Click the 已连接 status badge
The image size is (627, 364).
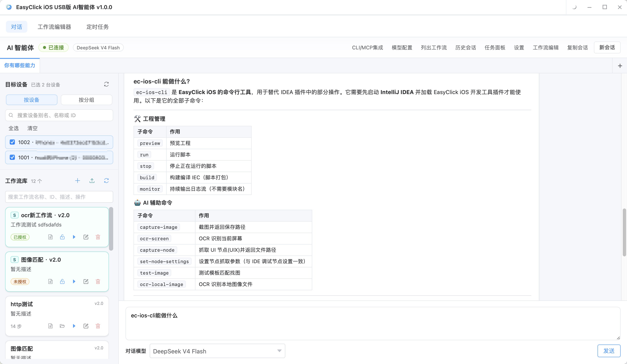pyautogui.click(x=53, y=47)
